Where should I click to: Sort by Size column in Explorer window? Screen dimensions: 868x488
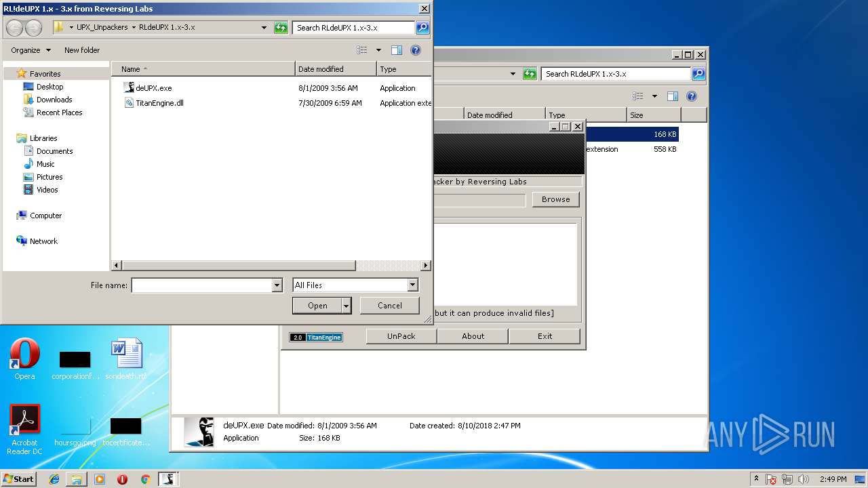click(653, 115)
